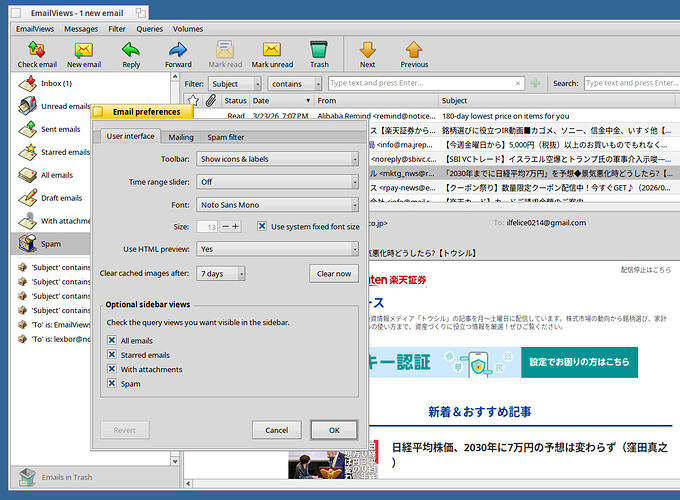Image resolution: width=680 pixels, height=500 pixels.
Task: Uncheck Starred emails sidebar view
Action: click(112, 354)
